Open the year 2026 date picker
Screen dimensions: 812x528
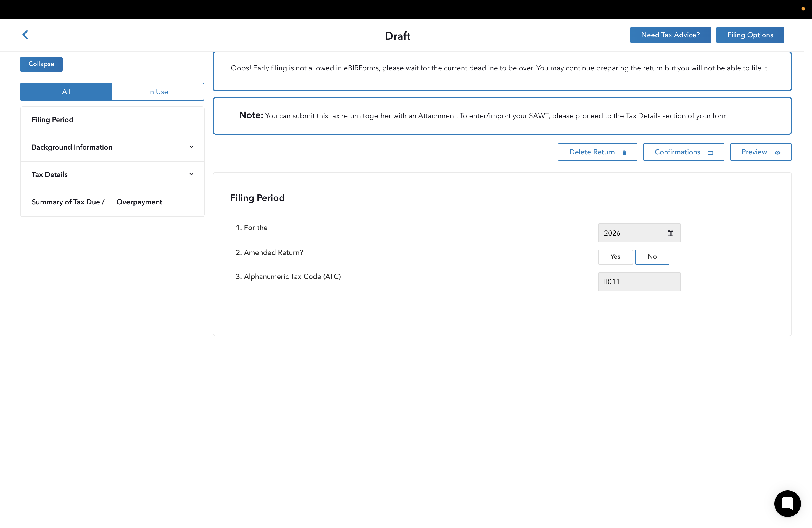click(x=631, y=233)
